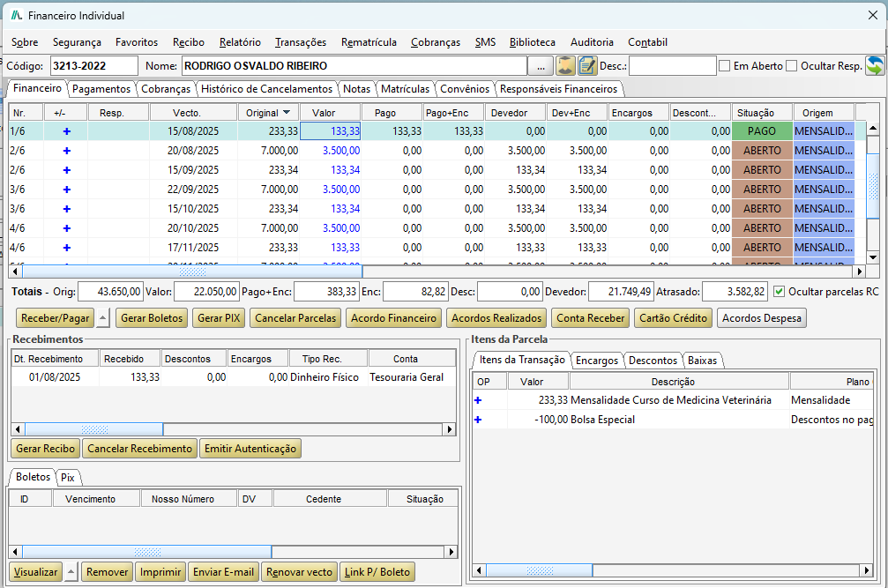Viewport: 888px width, 588px height.
Task: Click the Cartão Crédito button
Action: click(674, 318)
